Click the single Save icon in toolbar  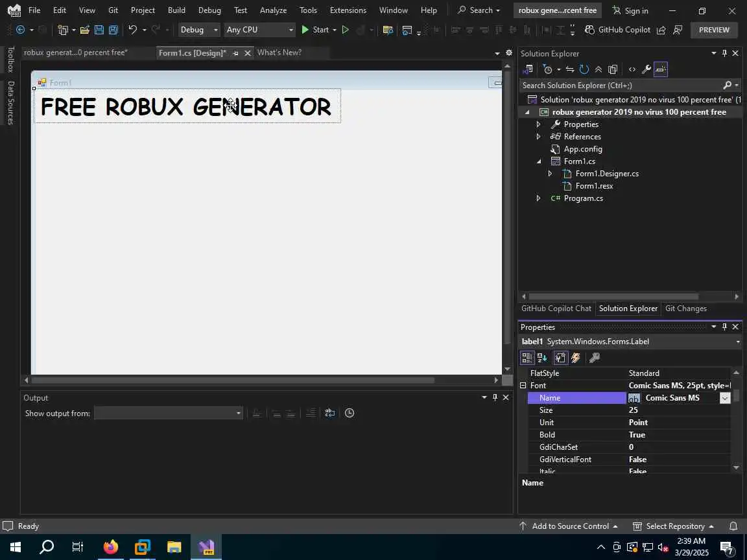99,30
